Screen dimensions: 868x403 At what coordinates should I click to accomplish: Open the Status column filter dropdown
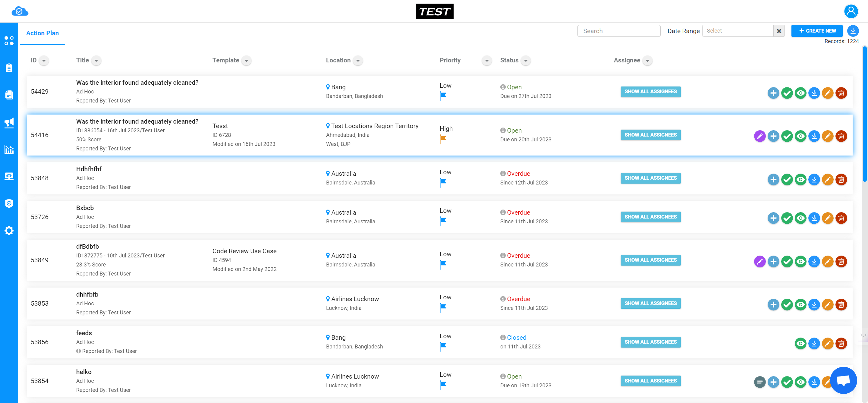coord(526,61)
